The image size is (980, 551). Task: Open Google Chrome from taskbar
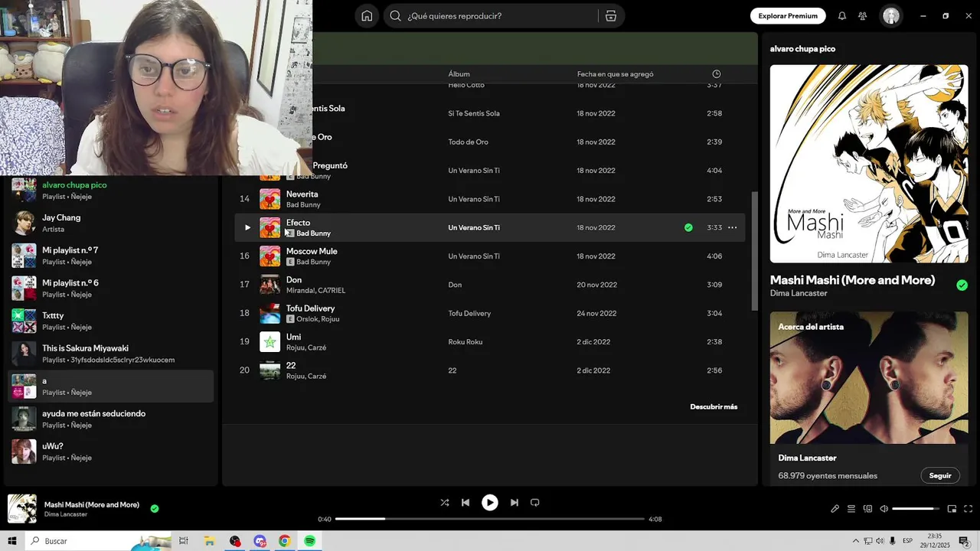point(284,541)
